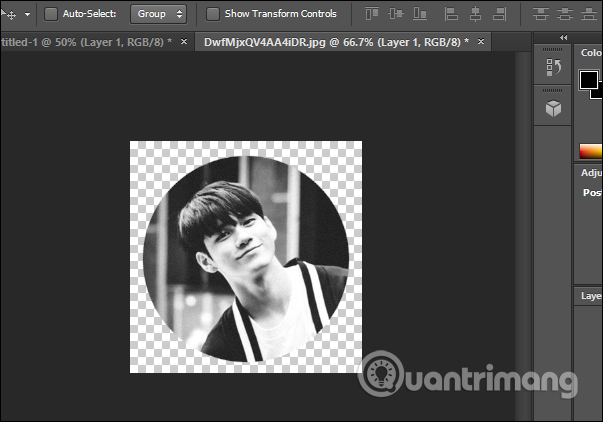Image resolution: width=603 pixels, height=422 pixels.
Task: Click the circular portrait on the canvas
Action: [x=246, y=259]
